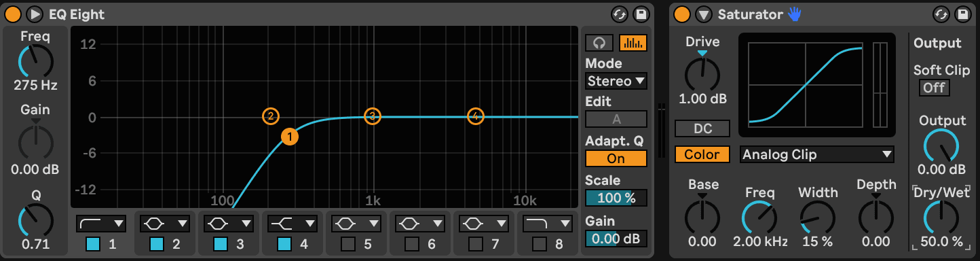Disable EQ band 2 activator
This screenshot has width=980, height=261.
pyautogui.click(x=156, y=243)
